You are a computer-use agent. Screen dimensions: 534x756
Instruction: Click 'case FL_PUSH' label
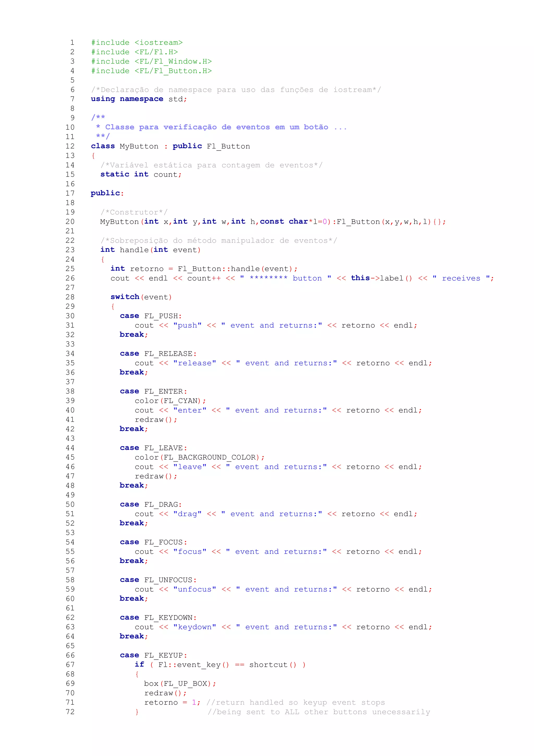tap(151, 316)
